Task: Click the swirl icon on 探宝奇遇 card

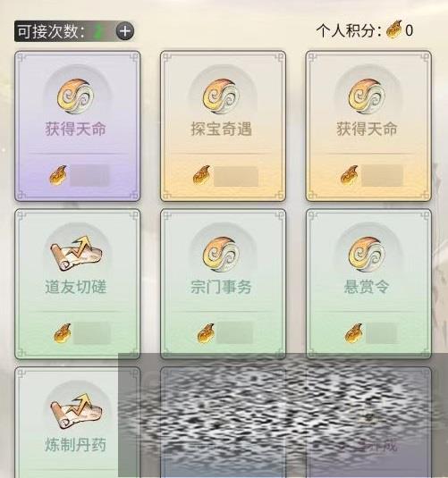Action: pyautogui.click(x=222, y=96)
